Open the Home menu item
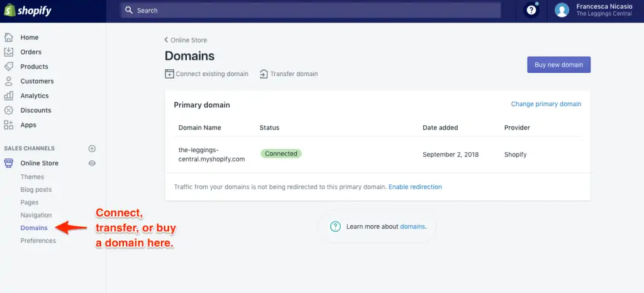644x293 pixels. (x=30, y=37)
